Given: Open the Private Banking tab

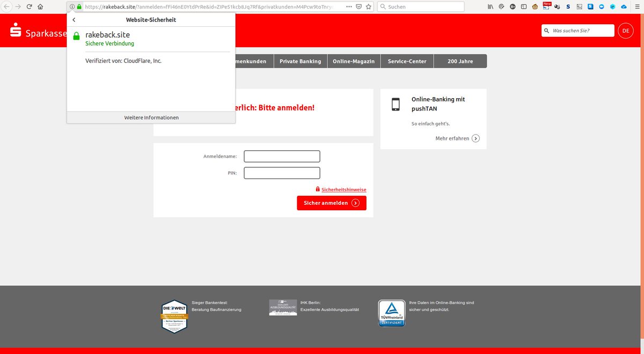Looking at the screenshot, I should pyautogui.click(x=301, y=61).
